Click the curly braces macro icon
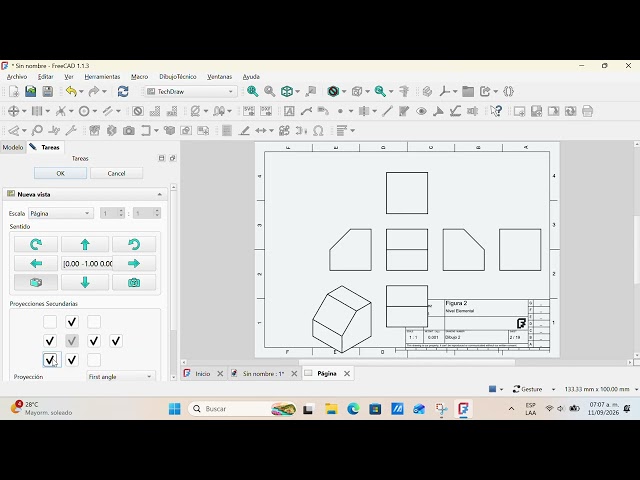 [x=509, y=91]
